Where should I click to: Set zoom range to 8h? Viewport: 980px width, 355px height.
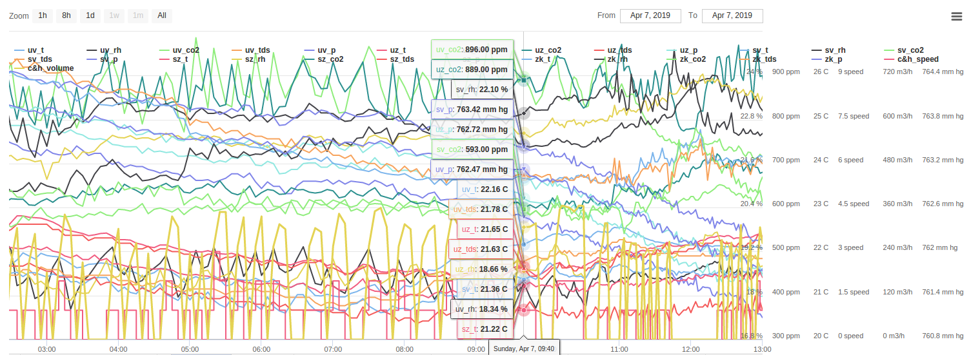coord(66,15)
